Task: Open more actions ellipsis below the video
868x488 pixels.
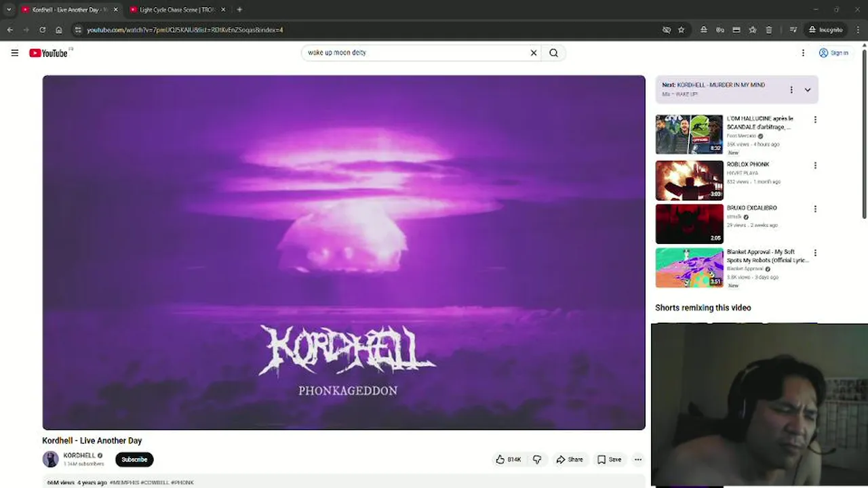Action: (x=637, y=460)
